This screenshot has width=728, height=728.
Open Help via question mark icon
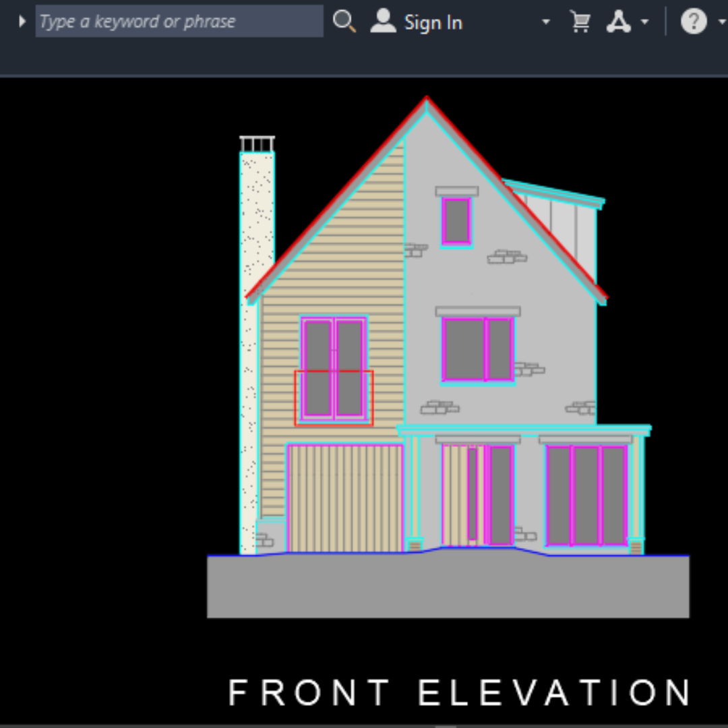pyautogui.click(x=693, y=22)
